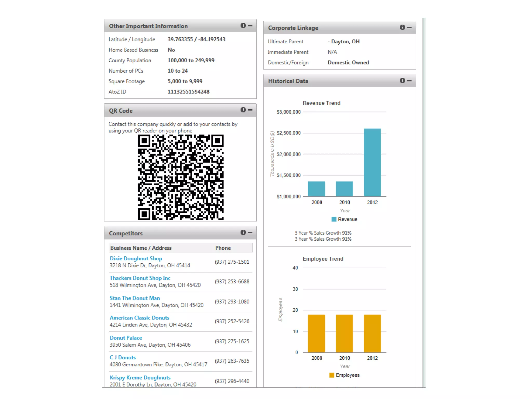The image size is (532, 399).
Task: Open the Donut Palace link
Action: click(126, 338)
